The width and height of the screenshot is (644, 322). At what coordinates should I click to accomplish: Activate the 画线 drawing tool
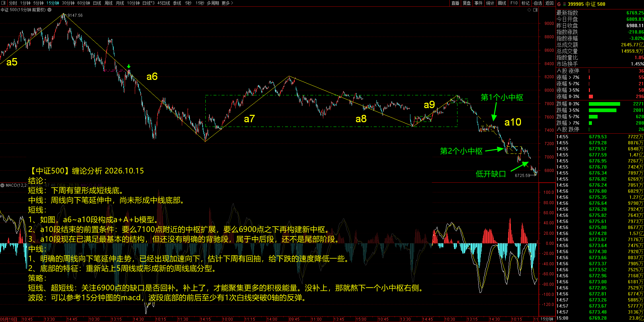(x=502, y=3)
